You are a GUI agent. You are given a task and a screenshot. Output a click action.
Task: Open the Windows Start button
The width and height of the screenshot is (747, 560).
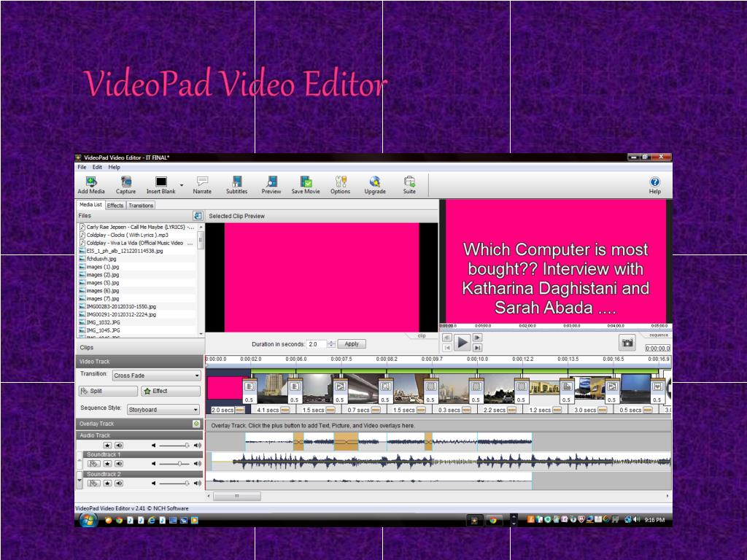click(x=88, y=520)
